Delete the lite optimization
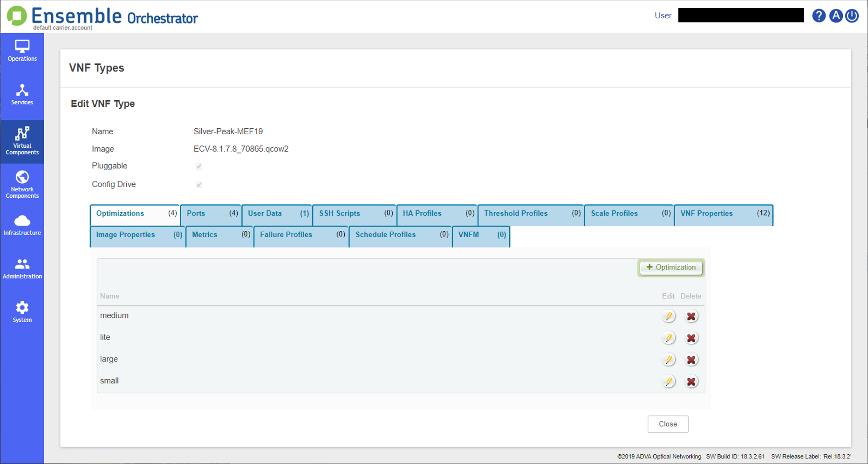The image size is (868, 464). pyautogui.click(x=691, y=338)
